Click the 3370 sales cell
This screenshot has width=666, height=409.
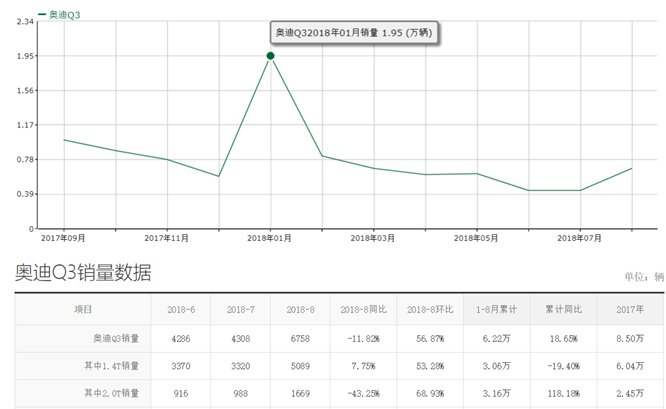pos(181,366)
